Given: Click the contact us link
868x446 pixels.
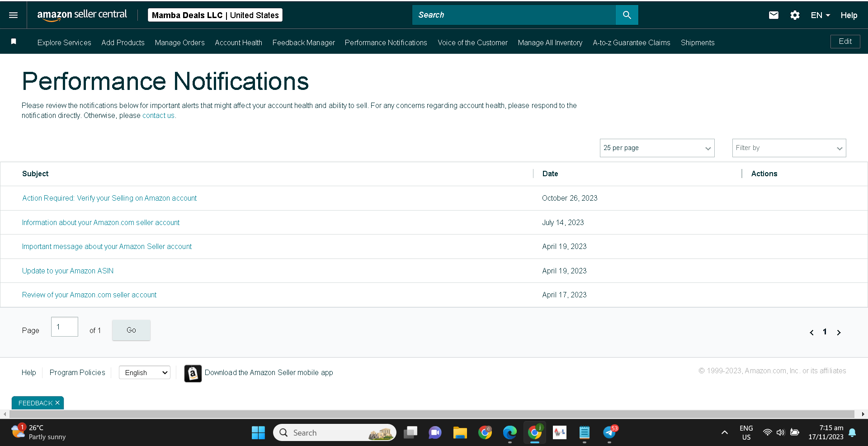Looking at the screenshot, I should (x=158, y=116).
